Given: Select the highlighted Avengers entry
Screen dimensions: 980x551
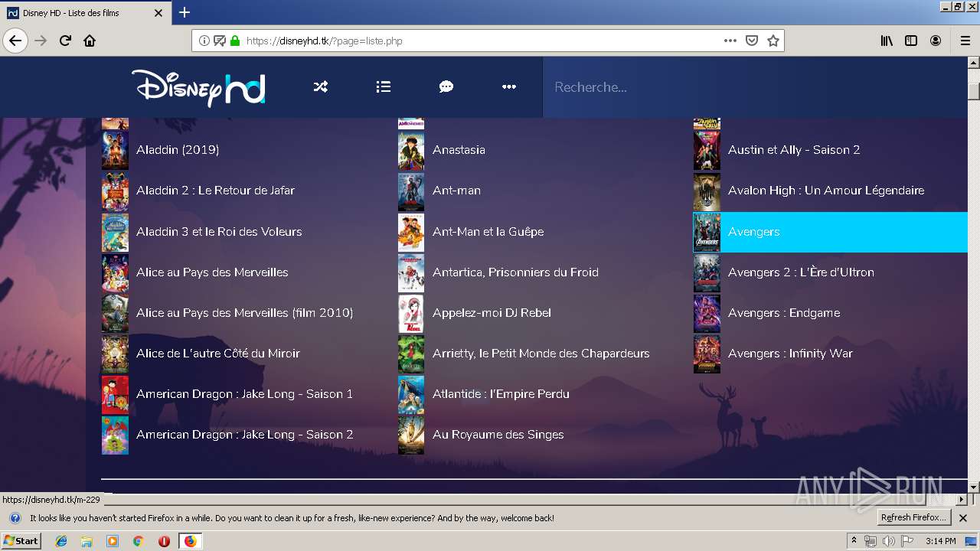Looking at the screenshot, I should click(x=830, y=231).
